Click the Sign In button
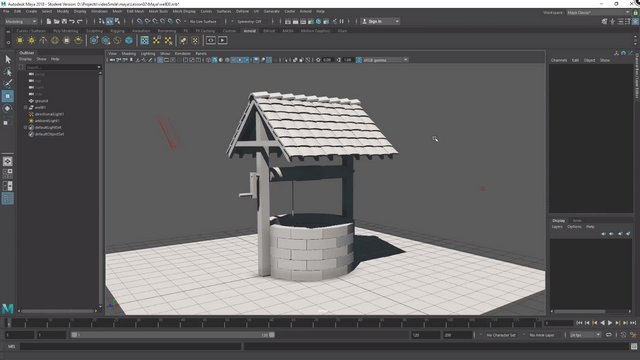Image resolution: width=640 pixels, height=360 pixels. pyautogui.click(x=380, y=21)
